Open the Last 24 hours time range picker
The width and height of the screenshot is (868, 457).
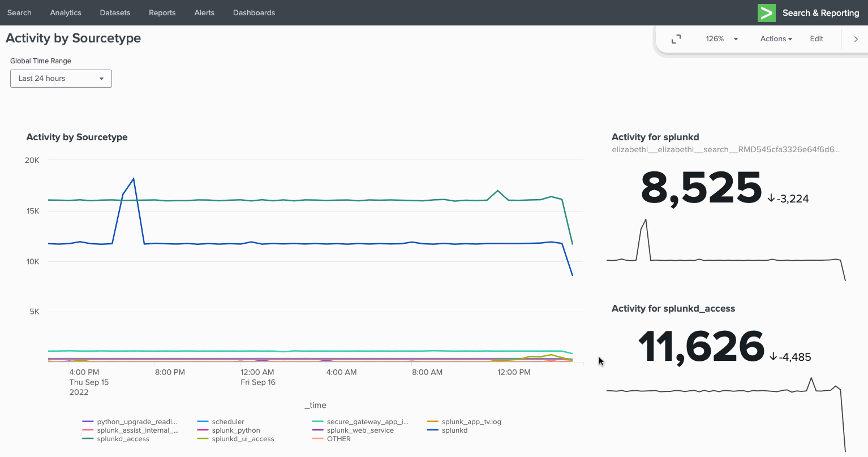pos(61,79)
